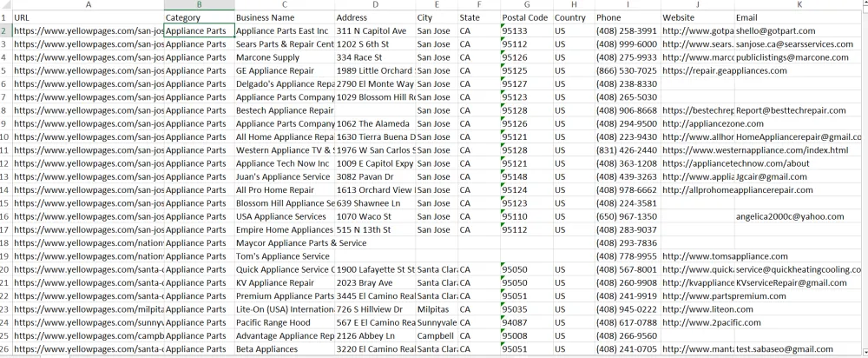Select row 1 header
This screenshot has height=358, width=868.
(x=5, y=17)
